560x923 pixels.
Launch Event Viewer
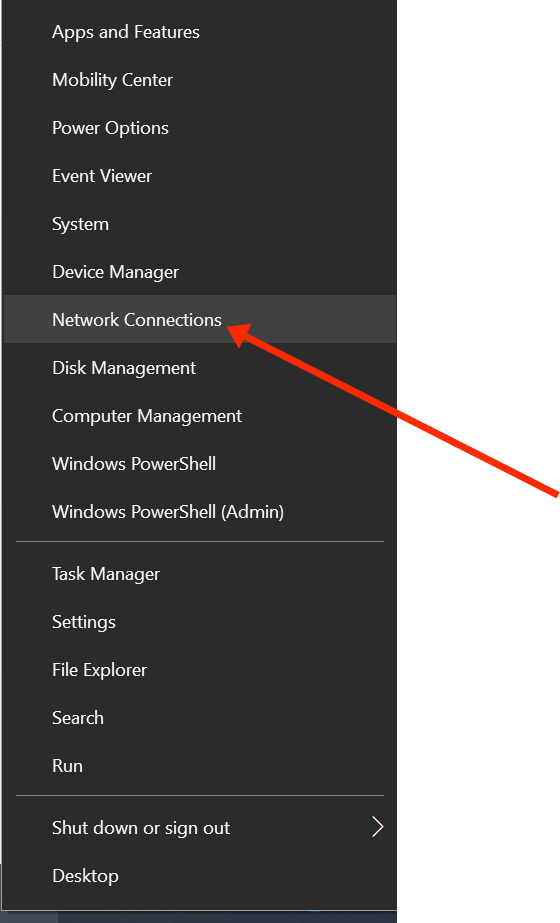[x=200, y=176]
